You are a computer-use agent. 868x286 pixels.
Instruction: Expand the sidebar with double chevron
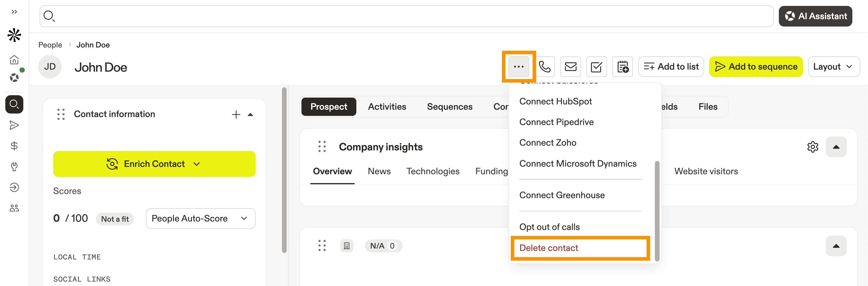coord(14,12)
